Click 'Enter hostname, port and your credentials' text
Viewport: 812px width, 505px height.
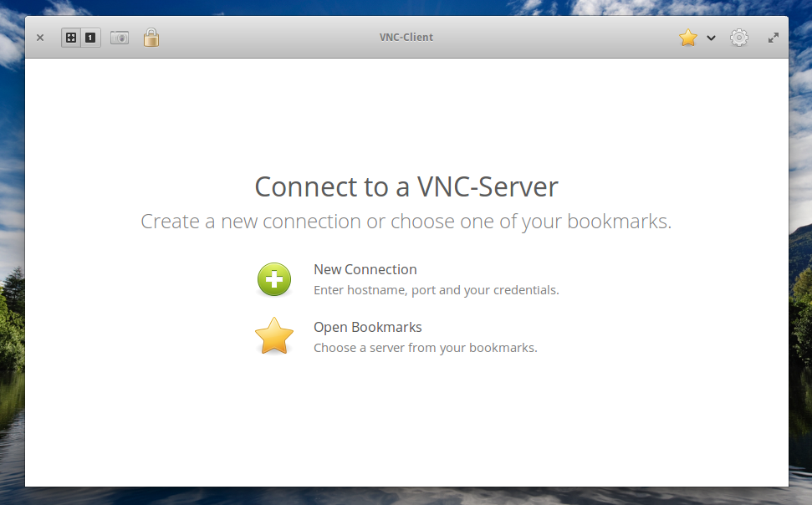[436, 290]
